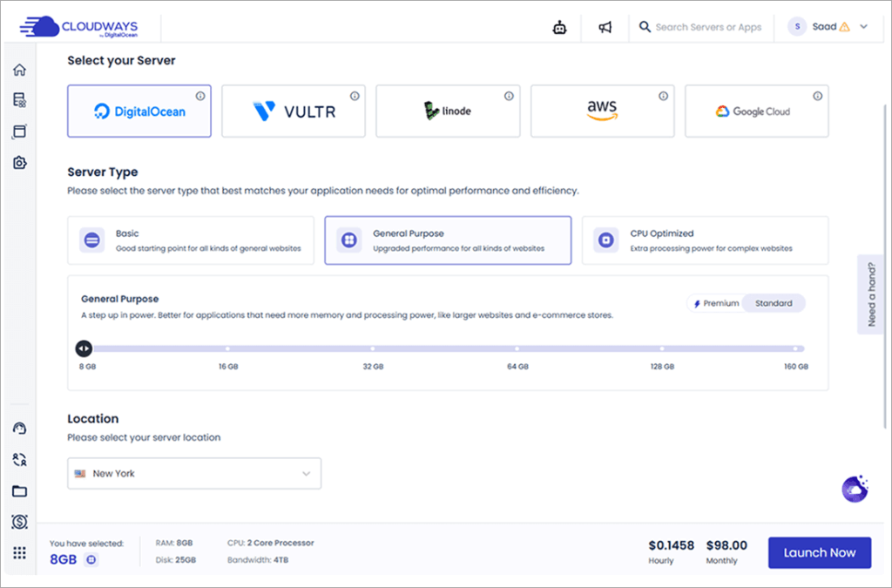Select CPU Optimized server type
Viewport: 892px width, 588px height.
(x=705, y=240)
